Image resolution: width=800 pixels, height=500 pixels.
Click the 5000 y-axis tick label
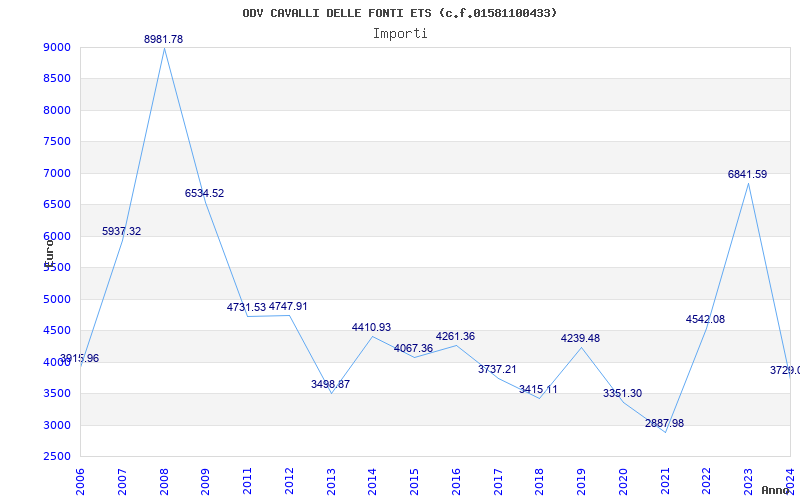(57, 299)
